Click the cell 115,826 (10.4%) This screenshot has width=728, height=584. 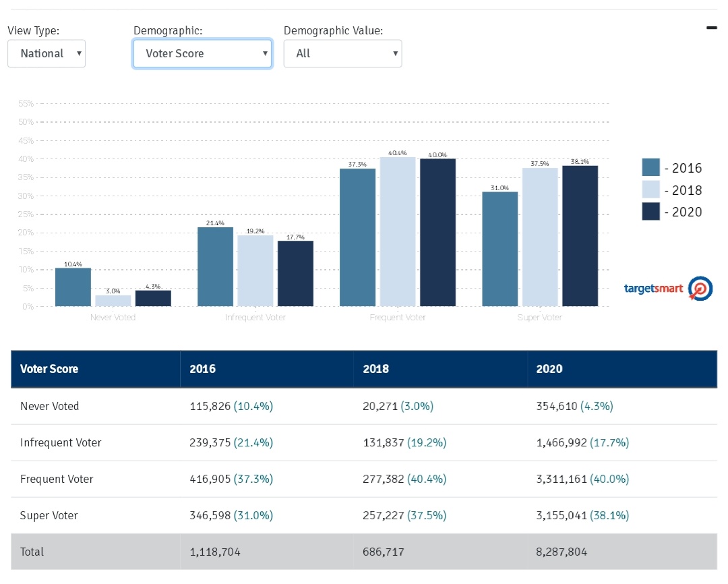tap(231, 406)
